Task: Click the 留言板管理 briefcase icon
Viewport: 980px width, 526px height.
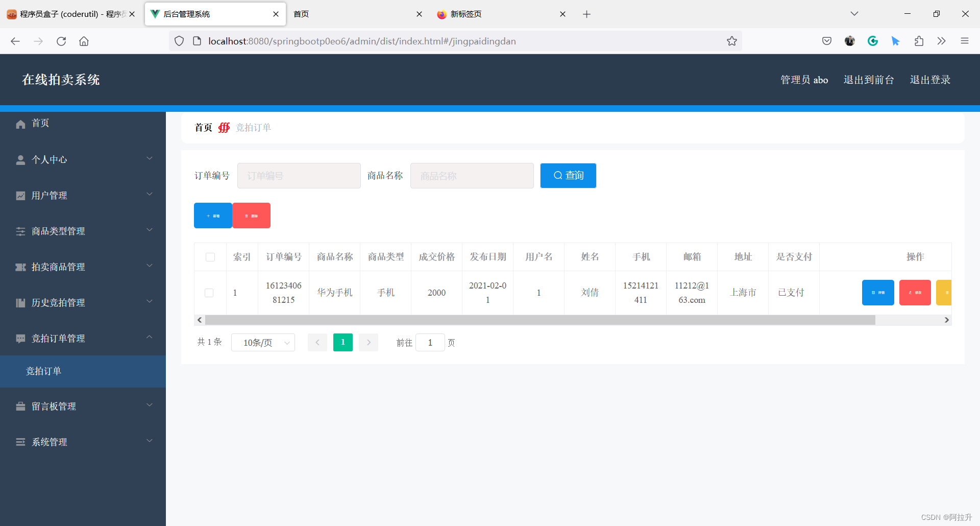Action: click(x=20, y=407)
